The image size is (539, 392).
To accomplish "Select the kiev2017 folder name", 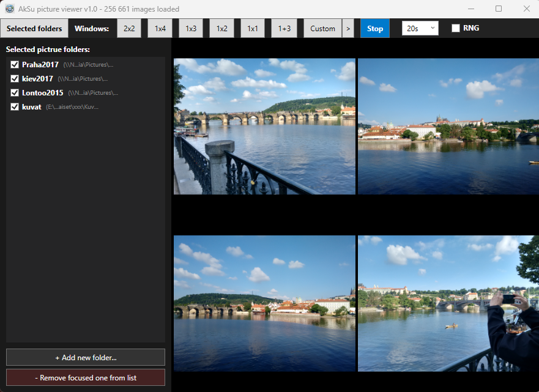I will pos(37,79).
